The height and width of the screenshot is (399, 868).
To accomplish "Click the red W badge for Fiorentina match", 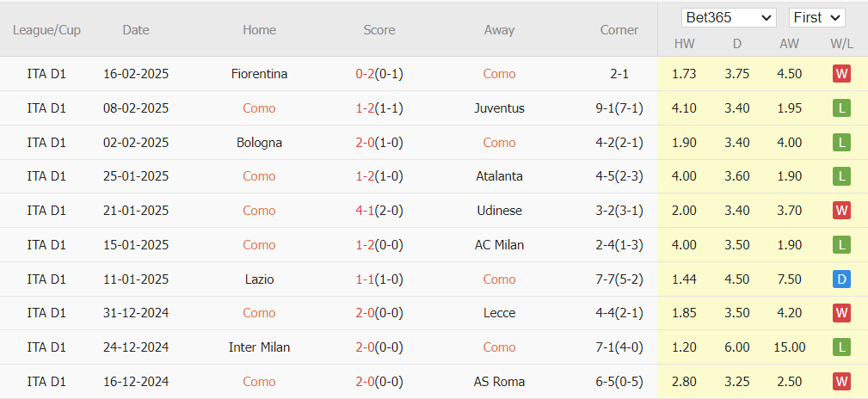I will (x=841, y=74).
